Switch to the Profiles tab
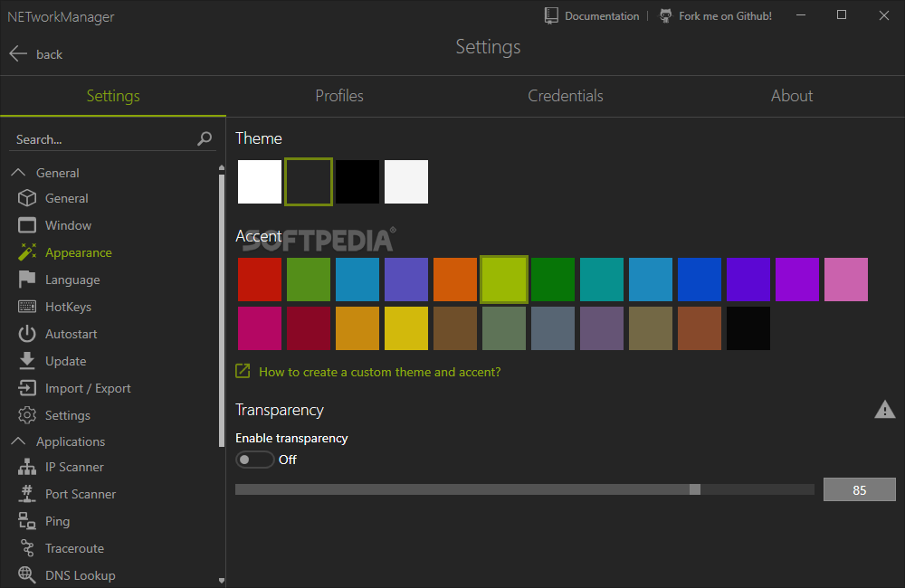This screenshot has height=588, width=905. point(339,96)
